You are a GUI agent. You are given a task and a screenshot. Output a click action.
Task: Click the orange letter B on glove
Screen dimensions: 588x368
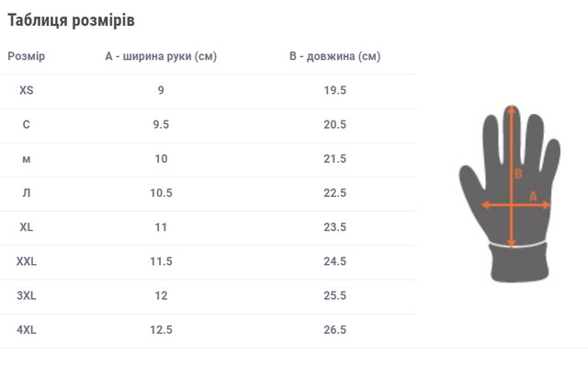[518, 173]
